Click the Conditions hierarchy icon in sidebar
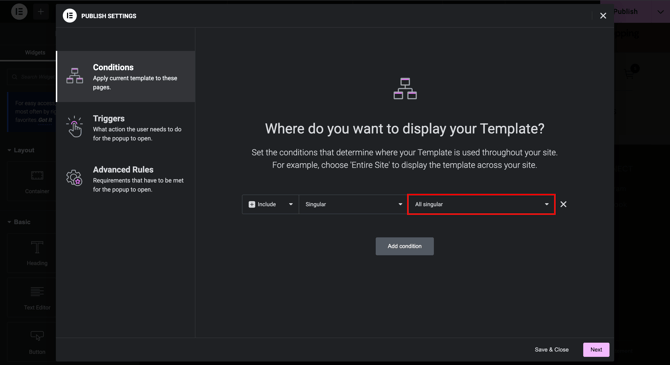The image size is (670, 365). pos(75,76)
